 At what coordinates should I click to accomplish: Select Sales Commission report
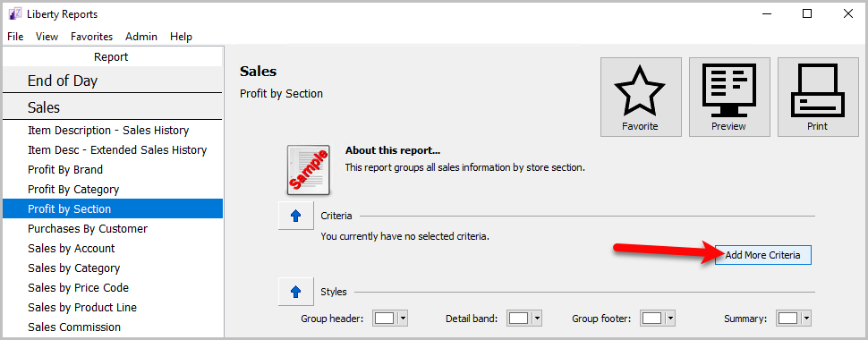coord(113,327)
